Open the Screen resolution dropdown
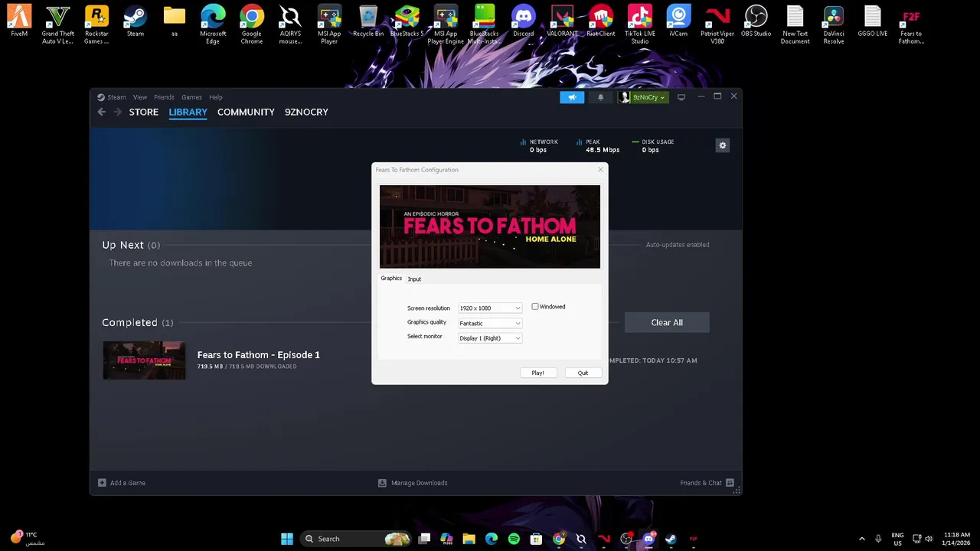980x551 pixels. [490, 308]
